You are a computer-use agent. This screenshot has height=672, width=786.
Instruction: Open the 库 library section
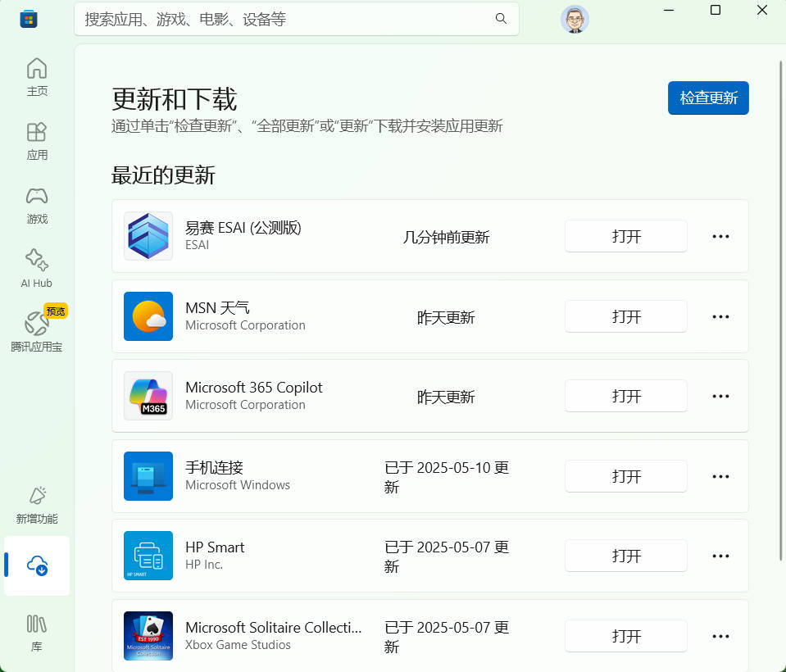coord(37,633)
